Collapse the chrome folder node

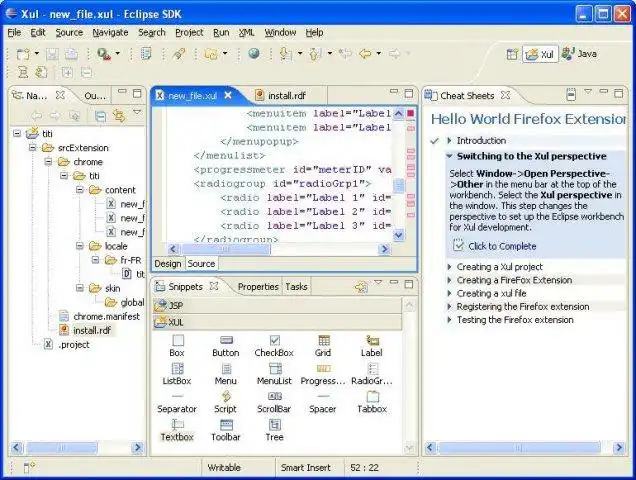(x=48, y=162)
